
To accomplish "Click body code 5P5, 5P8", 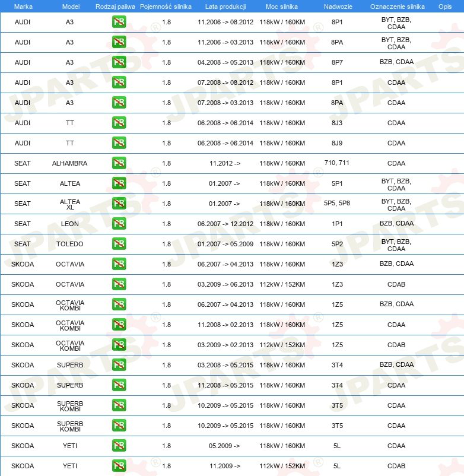I will pyautogui.click(x=337, y=203).
